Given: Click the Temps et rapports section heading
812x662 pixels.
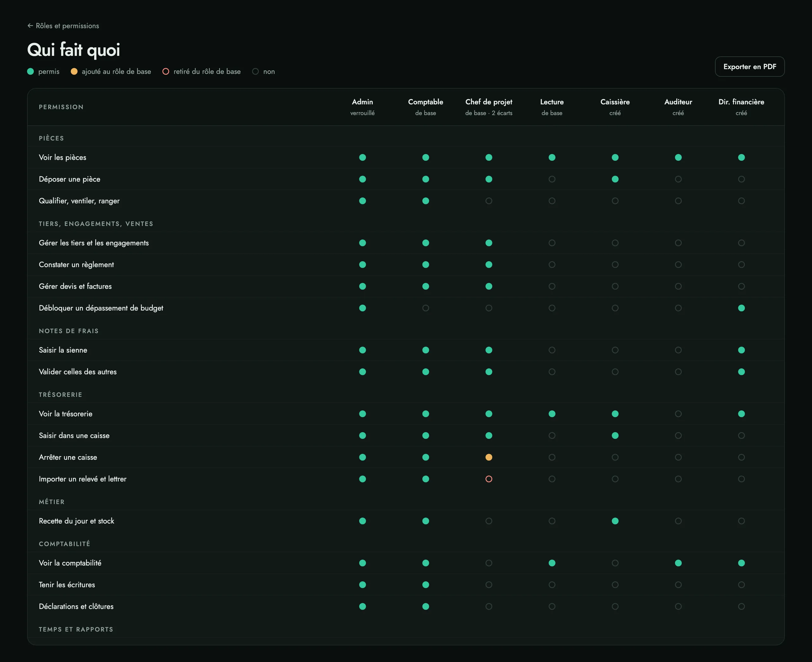Looking at the screenshot, I should pyautogui.click(x=76, y=629).
